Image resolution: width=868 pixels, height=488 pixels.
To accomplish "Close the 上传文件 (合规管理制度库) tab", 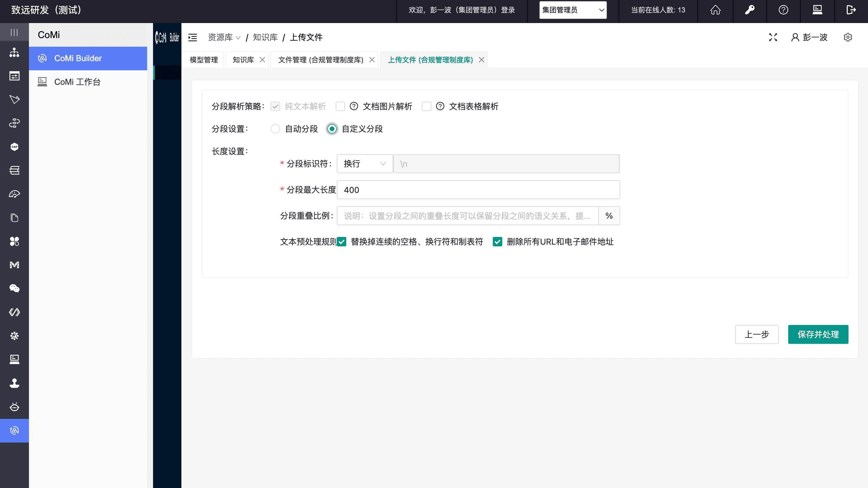I will pyautogui.click(x=482, y=60).
